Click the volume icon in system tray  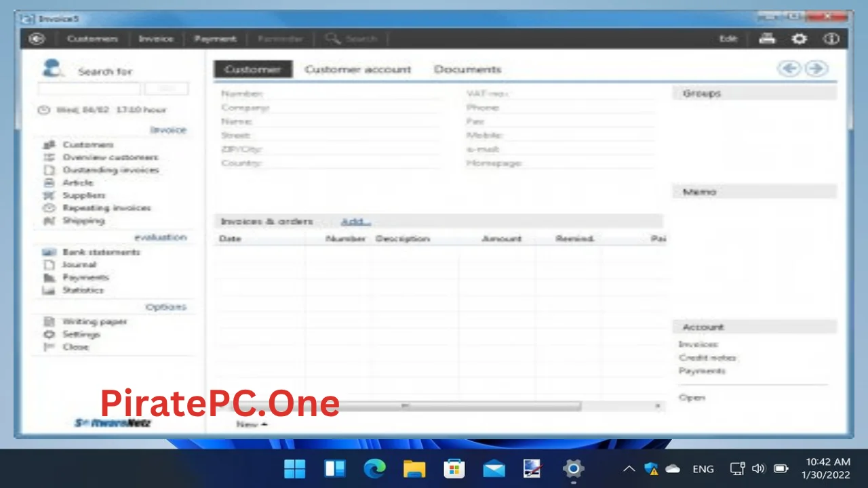point(759,468)
